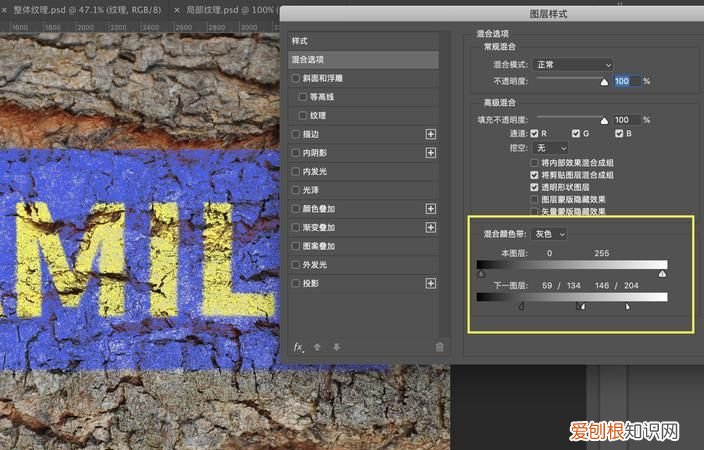Close the 局部纹理.psd document tab

click(177, 9)
